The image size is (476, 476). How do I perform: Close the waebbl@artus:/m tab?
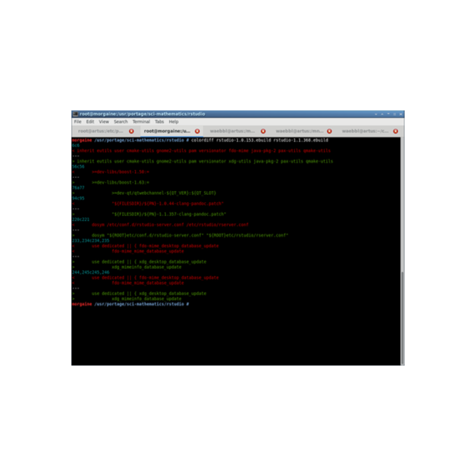coord(263,131)
